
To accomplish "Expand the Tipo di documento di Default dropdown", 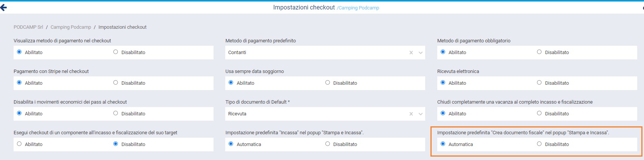I will 420,114.
